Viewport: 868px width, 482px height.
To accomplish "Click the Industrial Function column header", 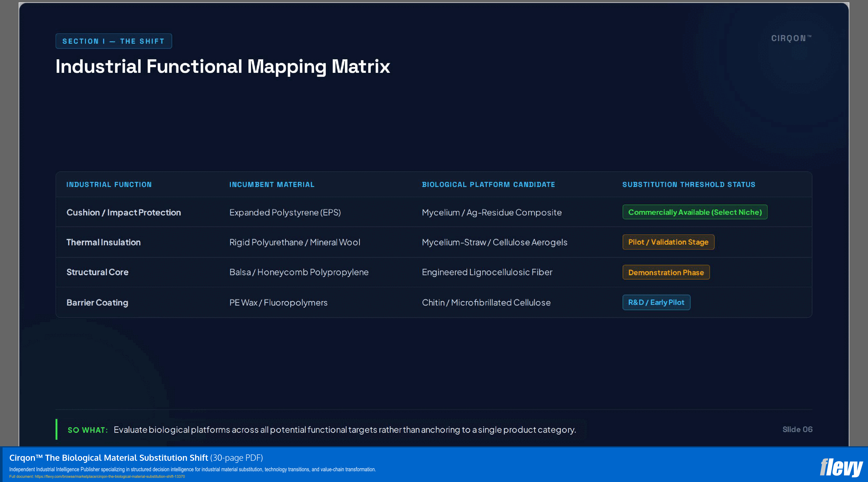I will (109, 184).
